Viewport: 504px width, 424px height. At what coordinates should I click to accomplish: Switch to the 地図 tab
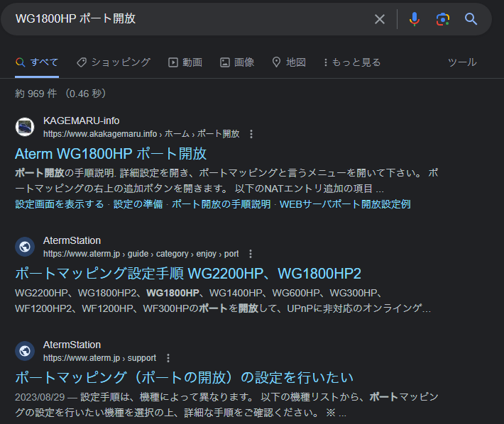(289, 62)
